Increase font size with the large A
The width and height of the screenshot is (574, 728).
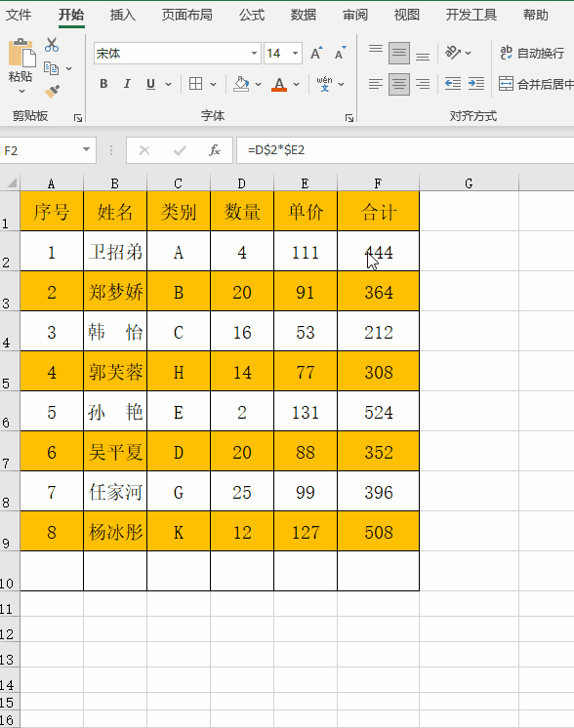(316, 53)
